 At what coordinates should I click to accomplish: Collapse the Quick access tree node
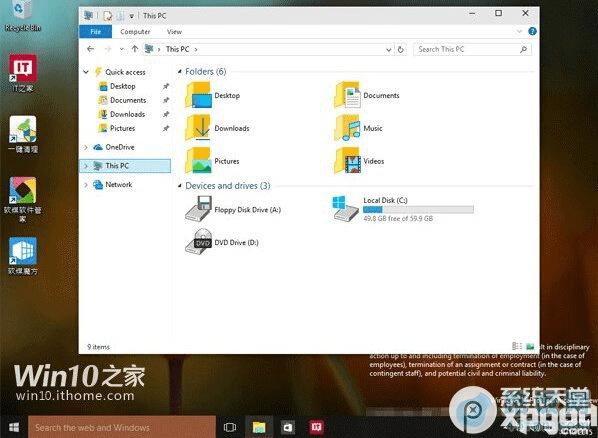pyautogui.click(x=86, y=72)
